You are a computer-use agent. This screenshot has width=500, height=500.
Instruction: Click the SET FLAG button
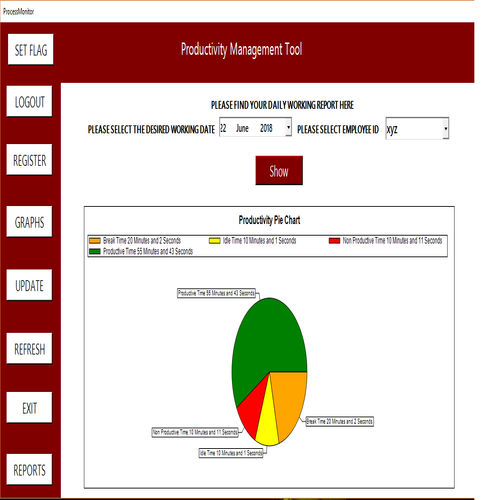pos(31,50)
